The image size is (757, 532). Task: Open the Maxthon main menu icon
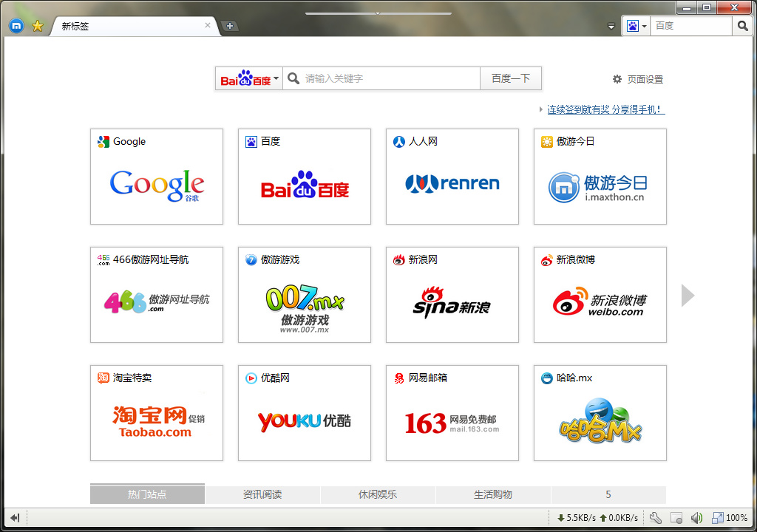click(16, 26)
